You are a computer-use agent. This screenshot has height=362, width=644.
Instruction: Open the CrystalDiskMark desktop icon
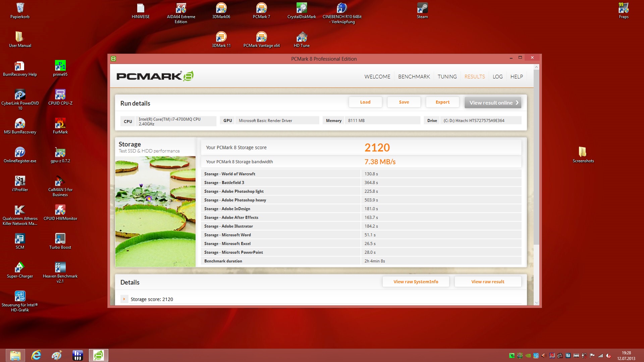(302, 8)
